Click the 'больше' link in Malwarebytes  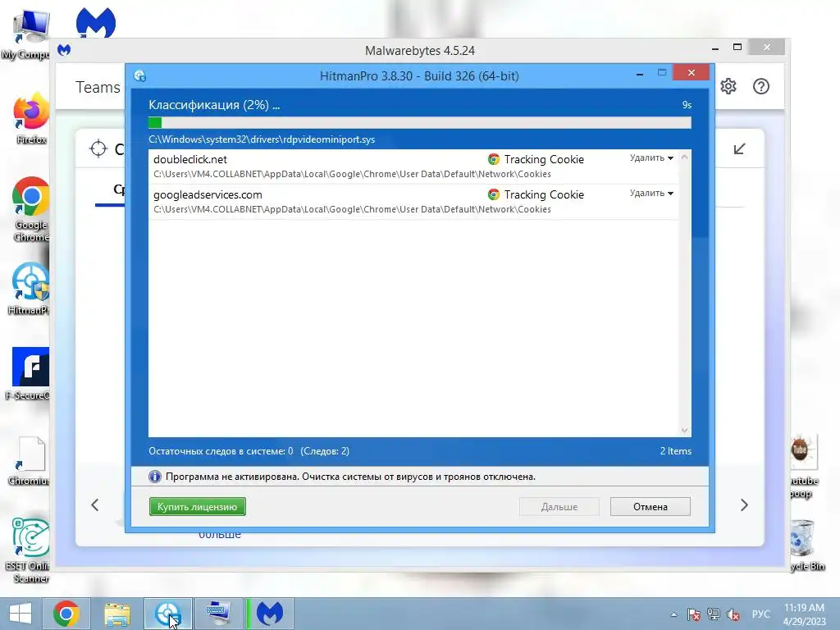pos(220,535)
